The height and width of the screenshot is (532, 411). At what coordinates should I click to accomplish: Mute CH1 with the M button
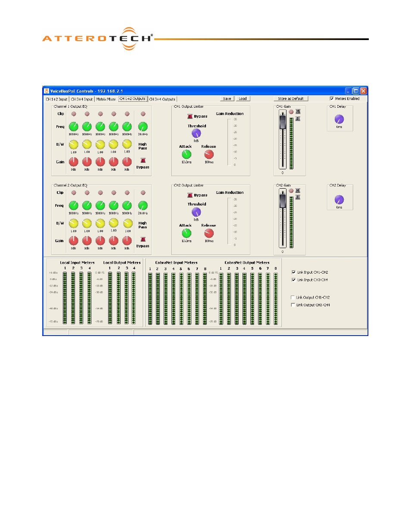click(298, 112)
